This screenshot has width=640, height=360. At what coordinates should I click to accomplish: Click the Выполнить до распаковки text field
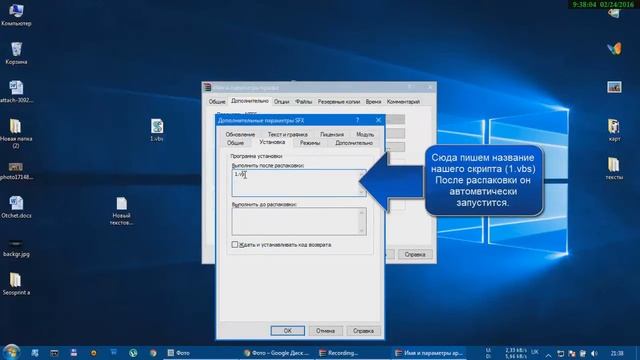299,221
